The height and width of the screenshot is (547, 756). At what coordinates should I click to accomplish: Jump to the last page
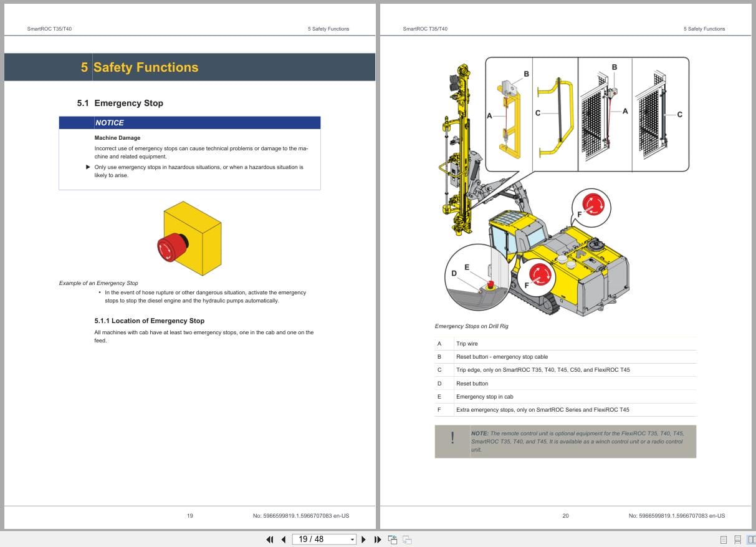click(377, 540)
